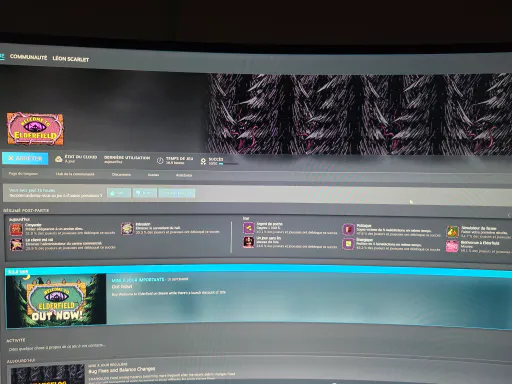Click the achievements ribbon icon beside Succès
The image size is (512, 384).
[203, 162]
